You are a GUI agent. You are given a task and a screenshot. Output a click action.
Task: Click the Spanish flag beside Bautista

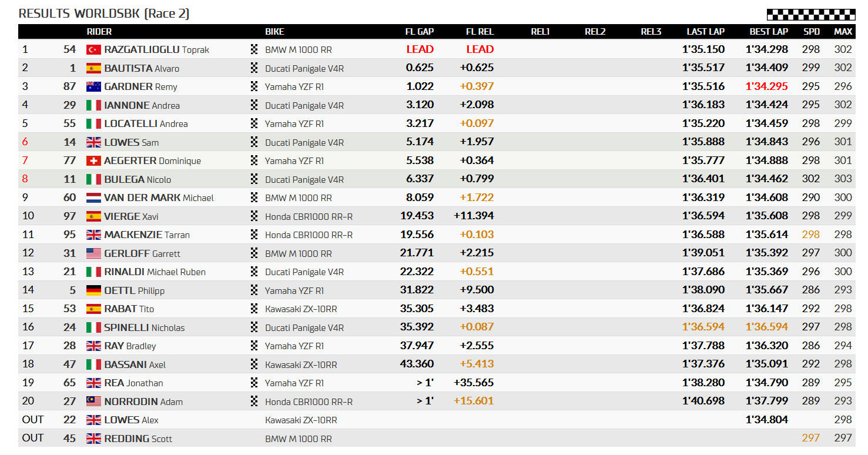[93, 68]
